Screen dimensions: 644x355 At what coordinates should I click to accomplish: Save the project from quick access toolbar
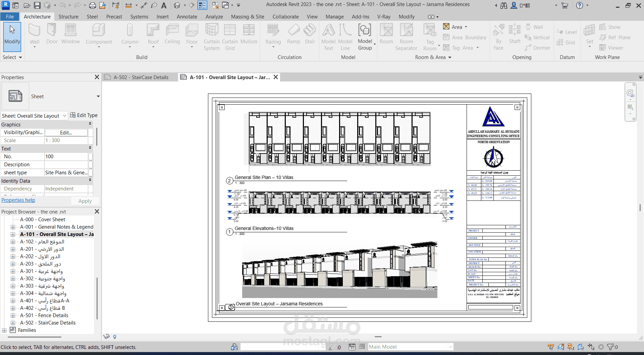[37, 5]
